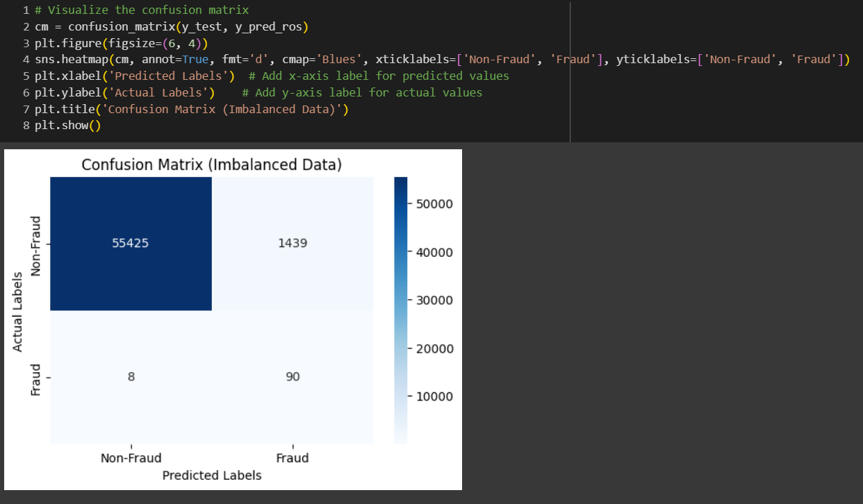
Task: Select the cell with value 8
Action: coord(131,377)
